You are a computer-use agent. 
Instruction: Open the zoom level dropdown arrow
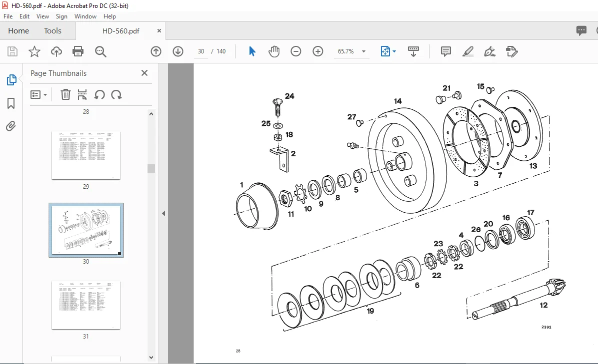pos(364,51)
